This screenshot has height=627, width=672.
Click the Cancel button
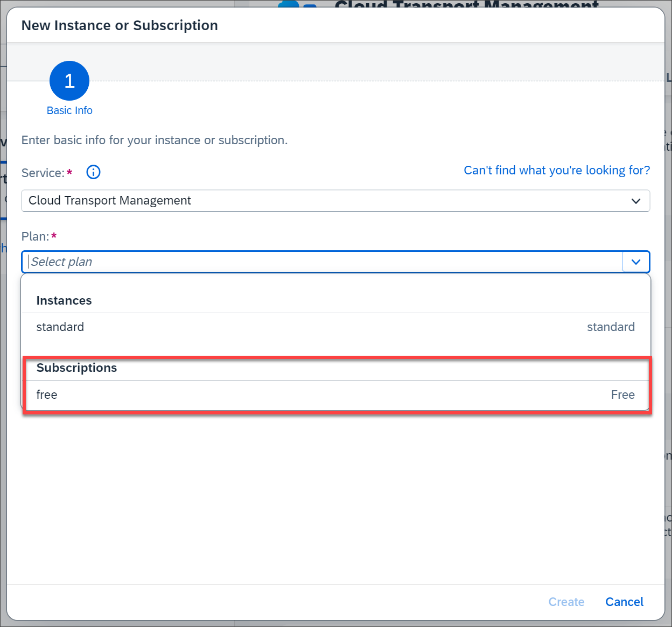pos(624,602)
